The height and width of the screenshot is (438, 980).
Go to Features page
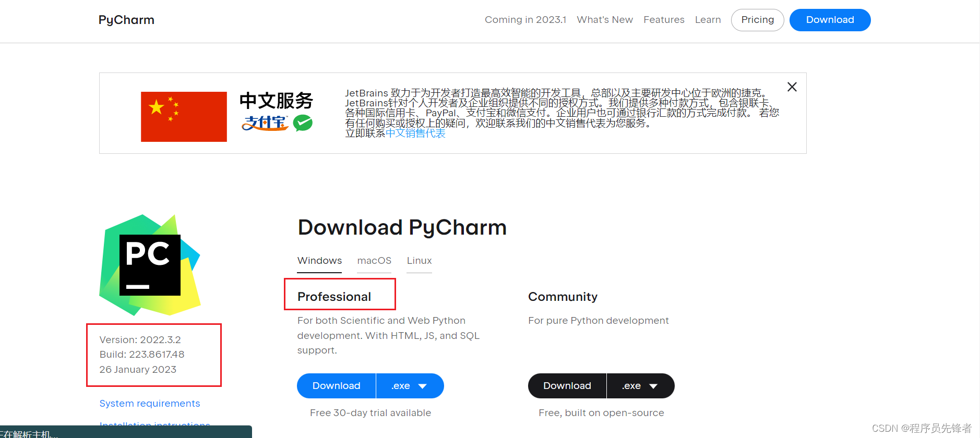[x=664, y=20]
